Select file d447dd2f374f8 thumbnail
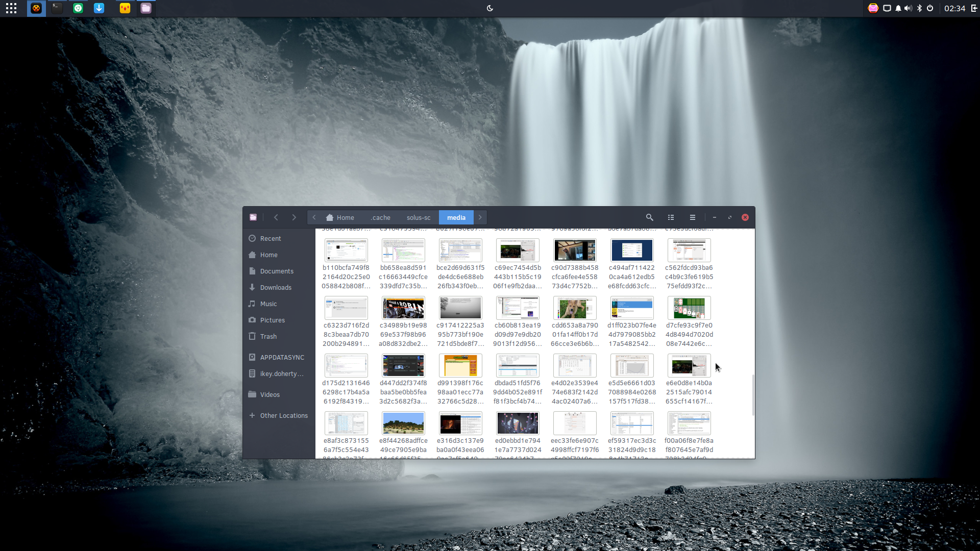Image resolution: width=980 pixels, height=551 pixels. tap(403, 366)
